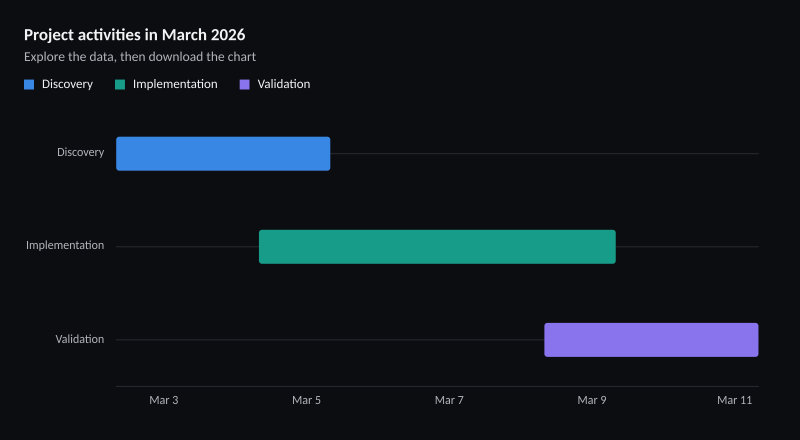Click the Discovery y-axis label
Screen dimensions: 800x440
point(81,152)
